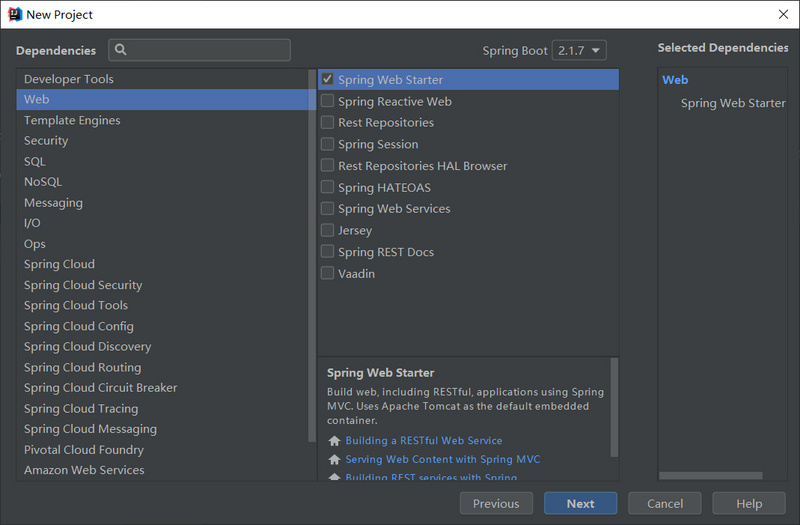Image resolution: width=800 pixels, height=525 pixels.
Task: Select the SQL category
Action: tap(163, 161)
